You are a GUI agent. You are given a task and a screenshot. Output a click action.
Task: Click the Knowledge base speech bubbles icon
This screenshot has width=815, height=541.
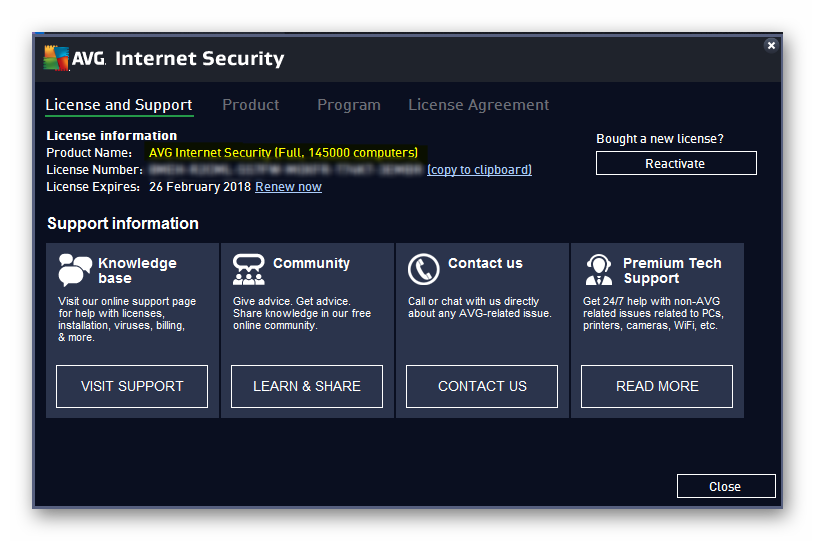tap(75, 270)
